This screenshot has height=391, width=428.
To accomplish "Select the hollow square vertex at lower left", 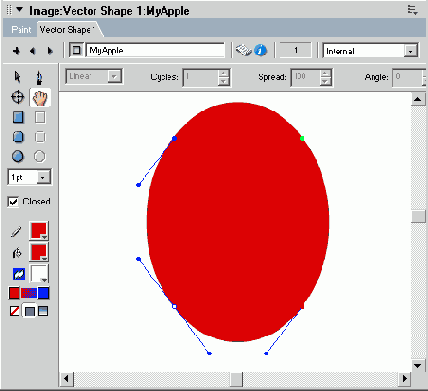I will coord(174,306).
